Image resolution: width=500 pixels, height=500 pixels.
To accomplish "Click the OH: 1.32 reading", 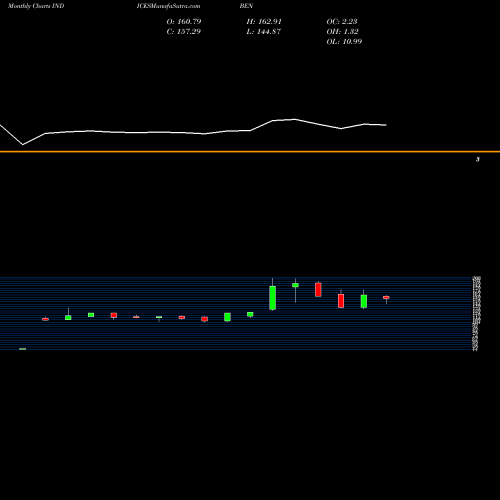I will [x=342, y=31].
